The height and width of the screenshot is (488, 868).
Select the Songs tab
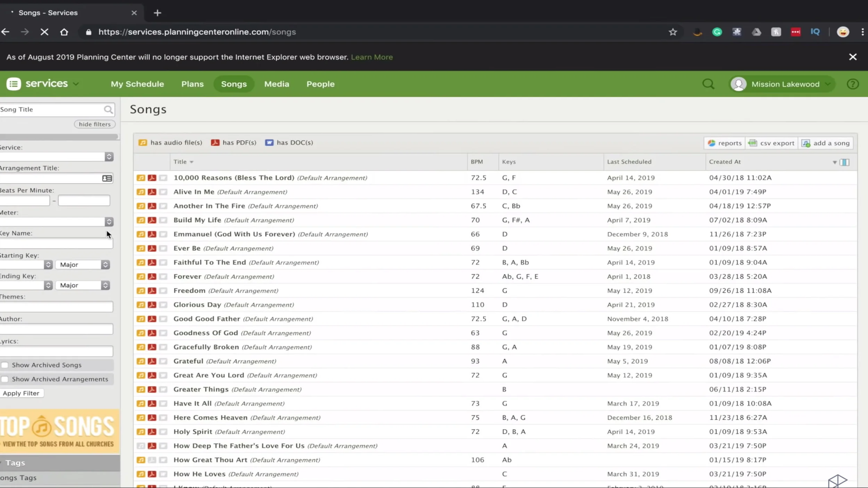(x=234, y=84)
